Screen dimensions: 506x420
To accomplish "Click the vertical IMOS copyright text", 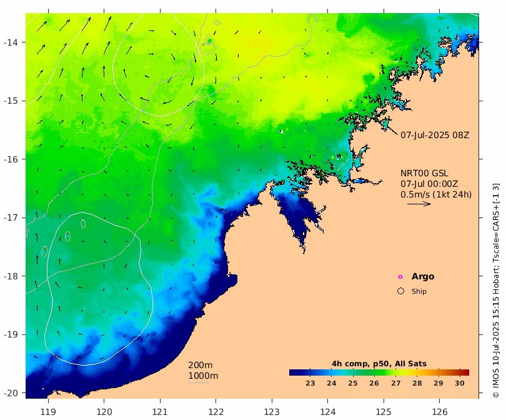I will coord(496,291).
